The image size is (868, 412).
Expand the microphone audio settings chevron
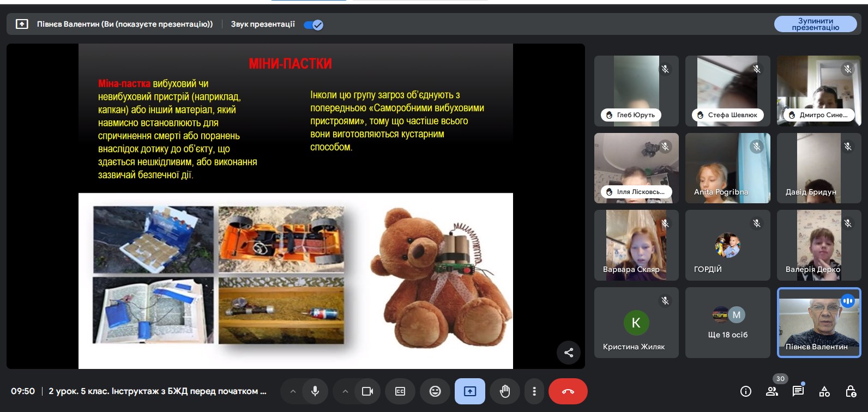[293, 391]
